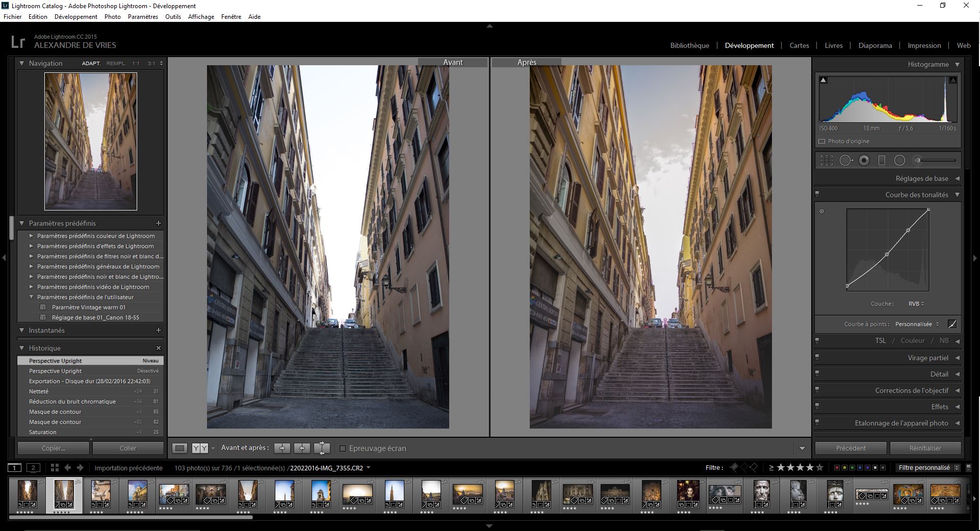Activate the spot removal tool
Viewport: 980px width, 531px height.
click(x=845, y=161)
